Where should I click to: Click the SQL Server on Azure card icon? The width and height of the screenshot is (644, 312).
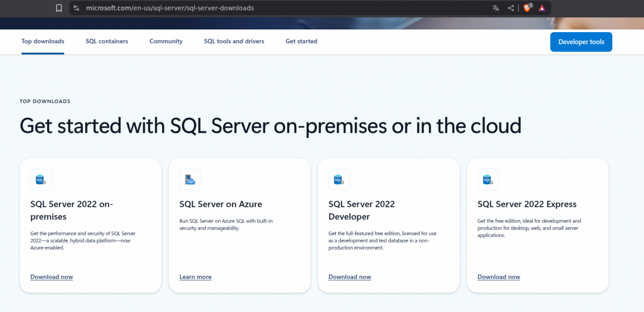pos(190,179)
